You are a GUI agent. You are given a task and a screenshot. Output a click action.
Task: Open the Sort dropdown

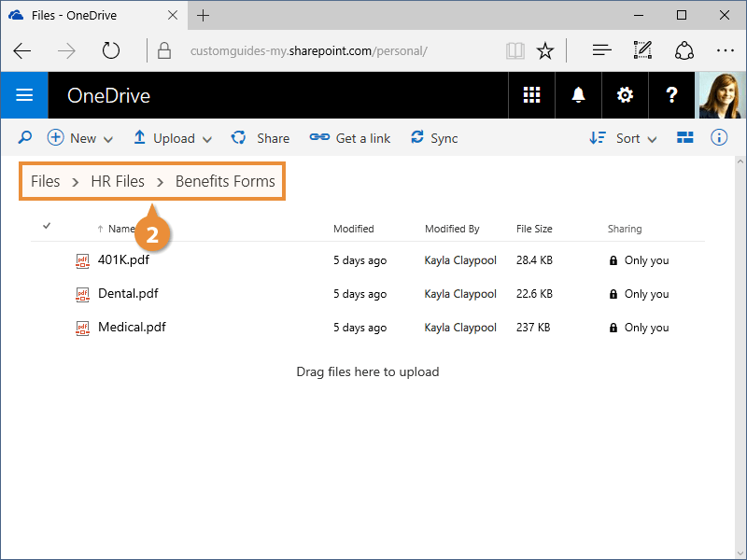(x=624, y=138)
